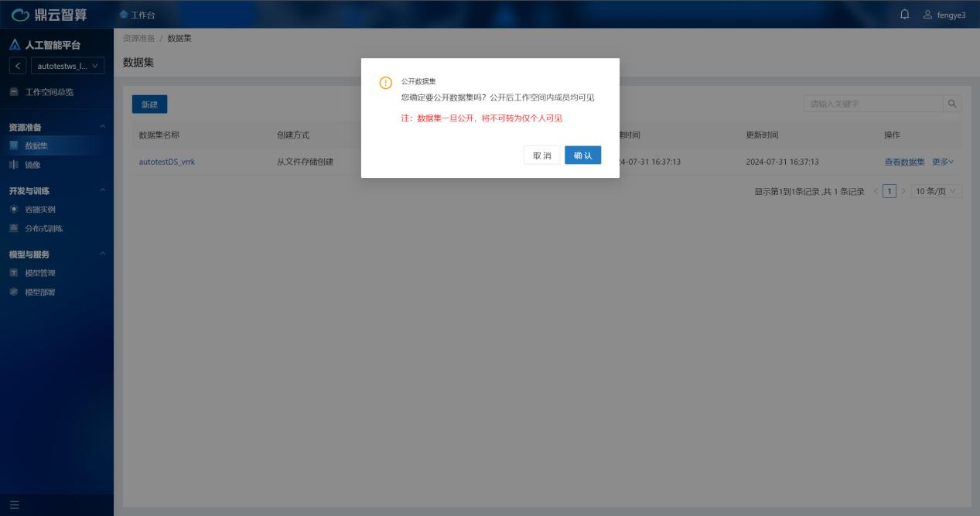This screenshot has height=516, width=980.
Task: Click the search magnifier icon
Action: click(x=952, y=104)
